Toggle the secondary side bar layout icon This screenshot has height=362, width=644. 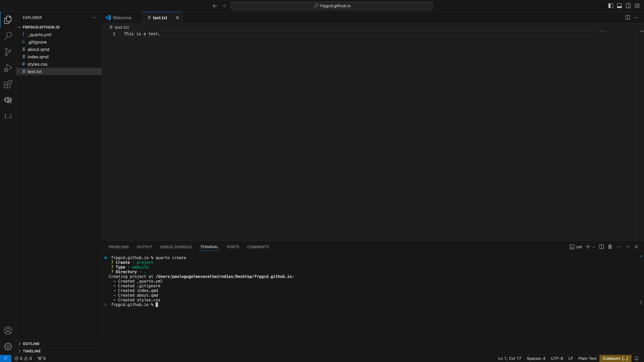pos(628,6)
